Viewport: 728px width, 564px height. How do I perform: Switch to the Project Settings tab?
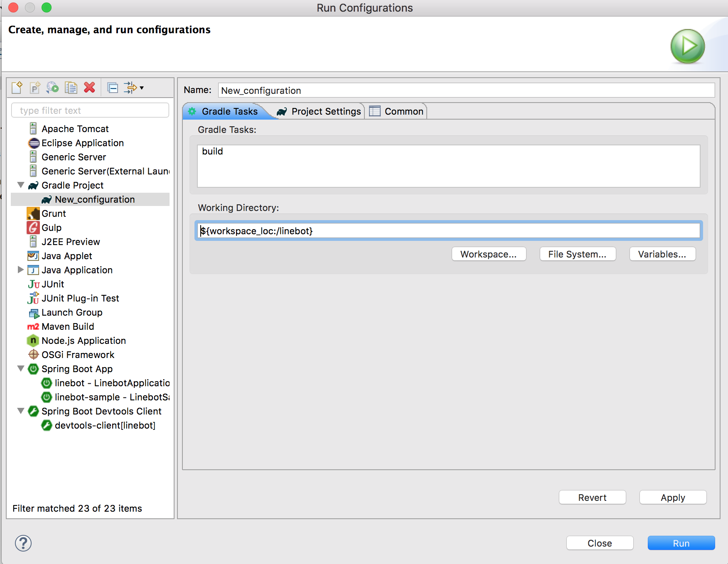click(x=320, y=111)
